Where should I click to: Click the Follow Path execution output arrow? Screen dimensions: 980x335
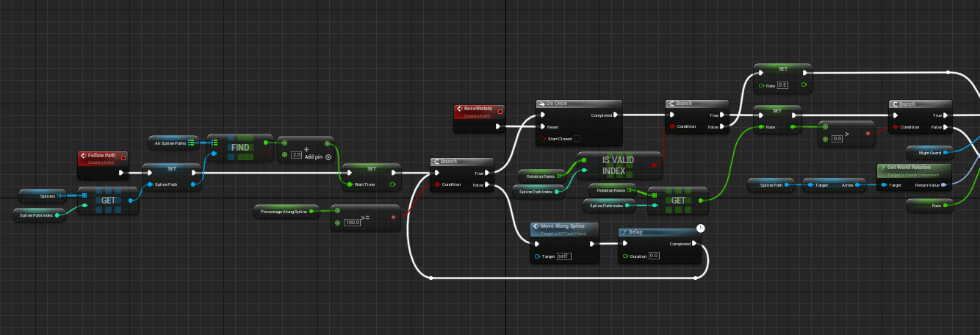tap(121, 174)
